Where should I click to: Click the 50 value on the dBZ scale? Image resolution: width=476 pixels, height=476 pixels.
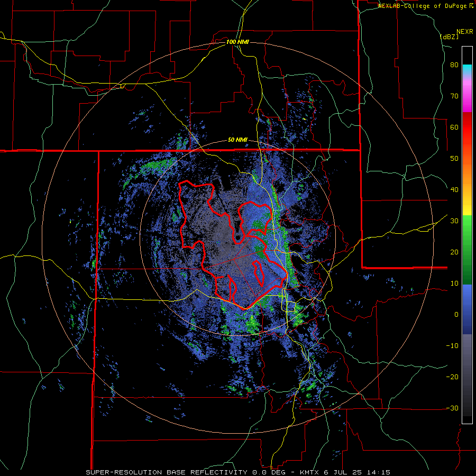454,159
